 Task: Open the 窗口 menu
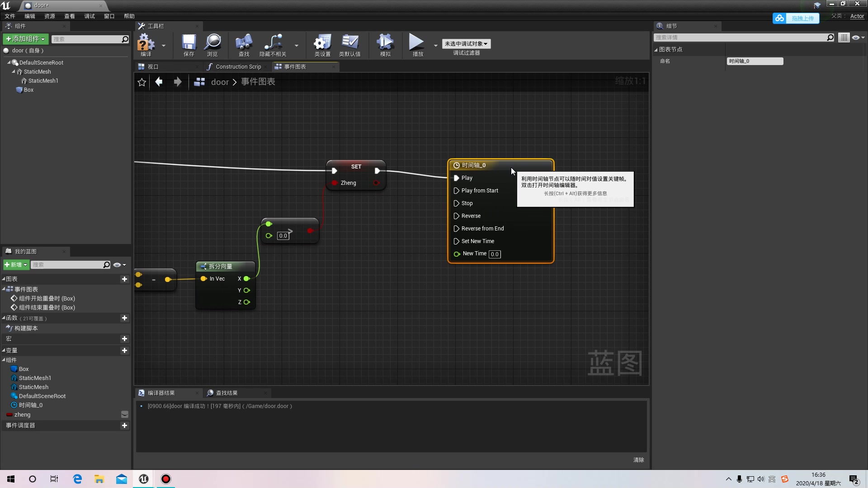coord(108,16)
